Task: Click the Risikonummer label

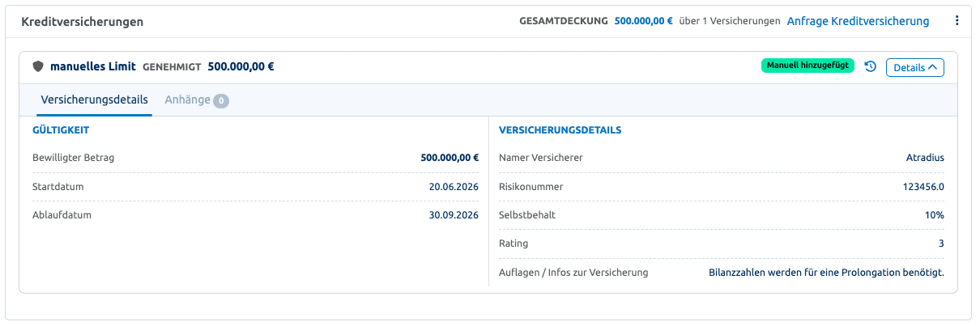Action: [531, 187]
